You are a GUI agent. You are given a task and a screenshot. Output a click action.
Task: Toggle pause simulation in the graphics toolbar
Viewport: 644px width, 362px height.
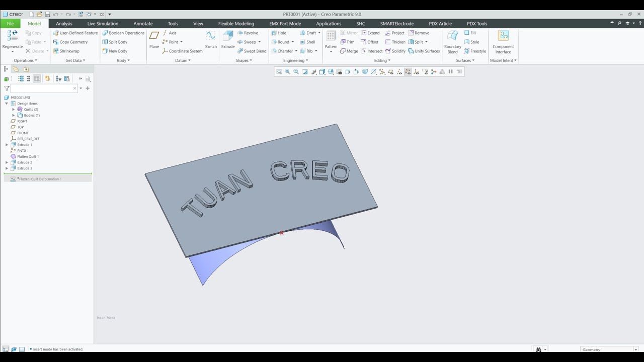[450, 71]
